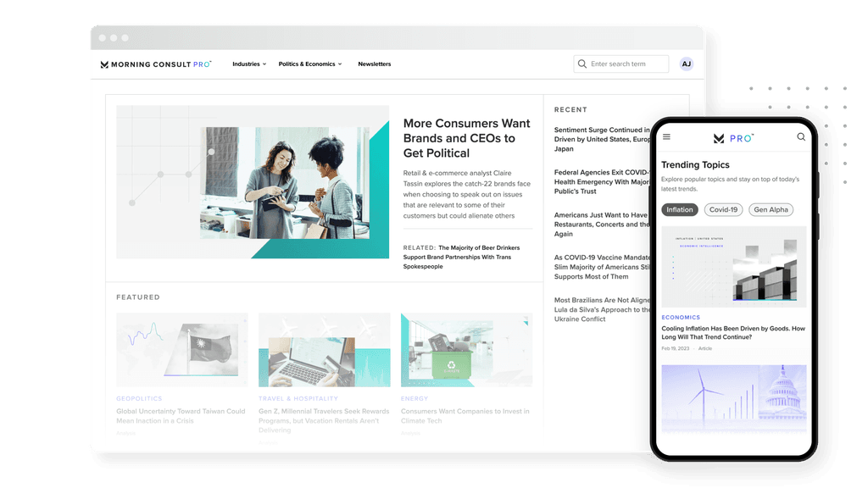Open "More Consumers Want Brands" headline

tap(466, 138)
